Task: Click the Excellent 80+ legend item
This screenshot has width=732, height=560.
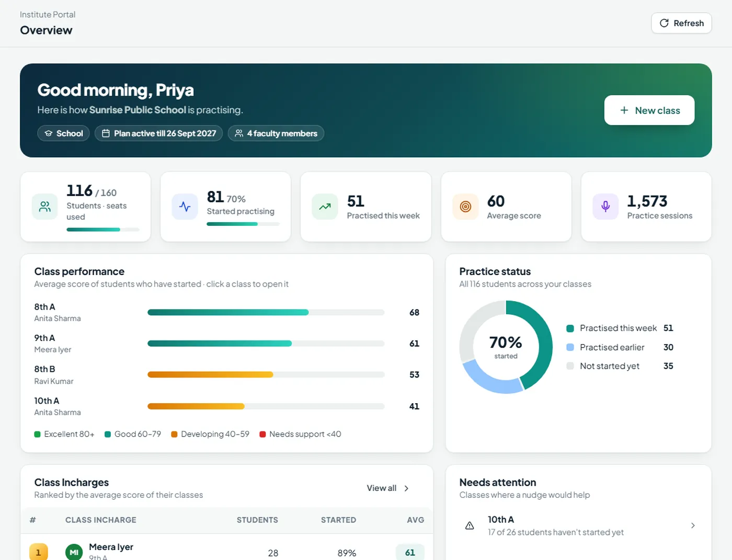Action: point(64,434)
